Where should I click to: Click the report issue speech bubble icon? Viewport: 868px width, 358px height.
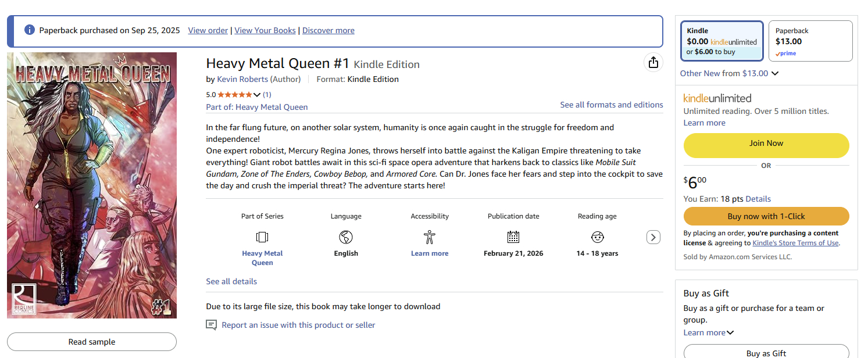tap(212, 325)
